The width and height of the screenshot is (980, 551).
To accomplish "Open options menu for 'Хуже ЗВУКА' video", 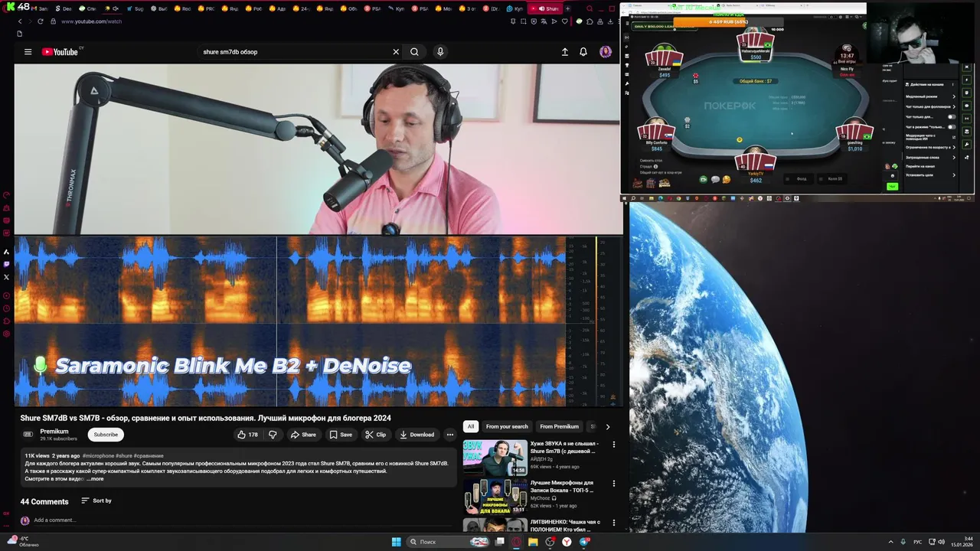I will [613, 445].
